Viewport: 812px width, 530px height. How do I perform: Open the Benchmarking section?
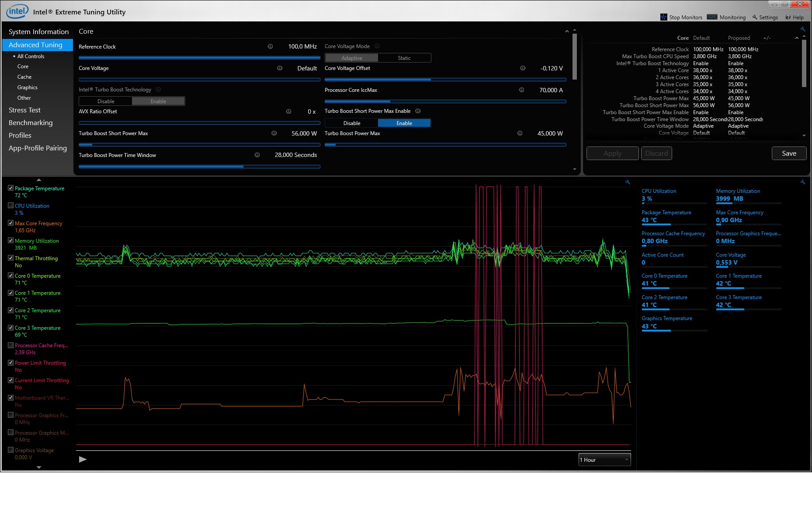point(31,123)
